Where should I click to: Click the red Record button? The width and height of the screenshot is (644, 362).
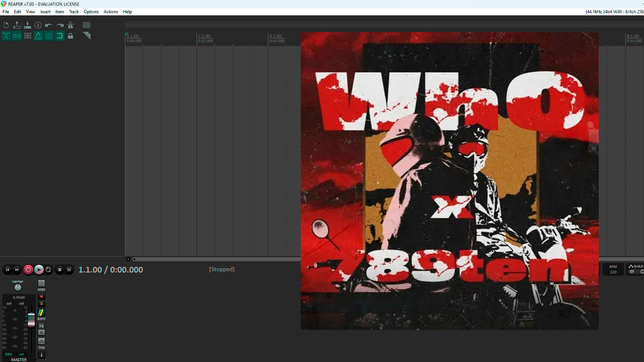pos(28,270)
